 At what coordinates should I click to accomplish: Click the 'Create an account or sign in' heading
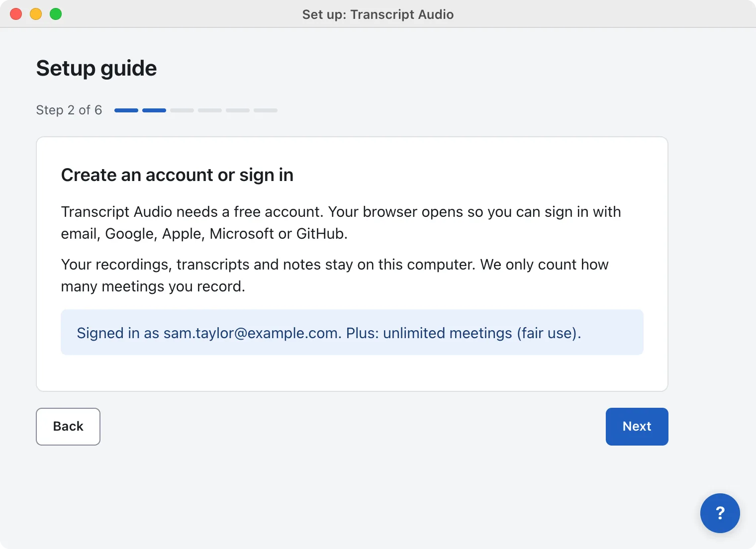(x=177, y=175)
